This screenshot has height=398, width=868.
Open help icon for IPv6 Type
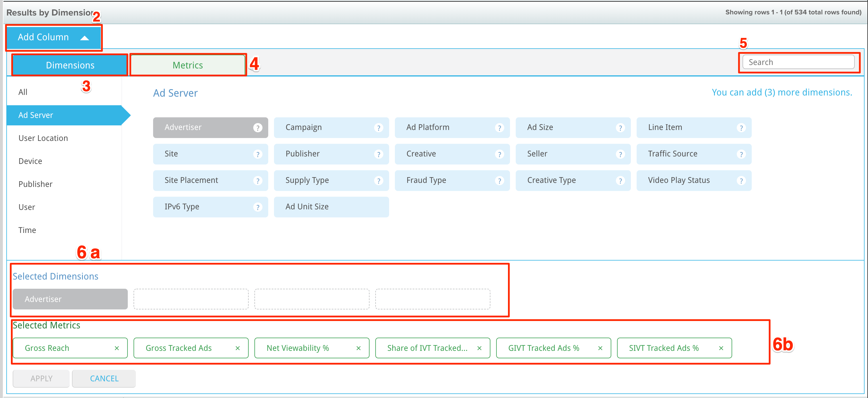pos(257,207)
